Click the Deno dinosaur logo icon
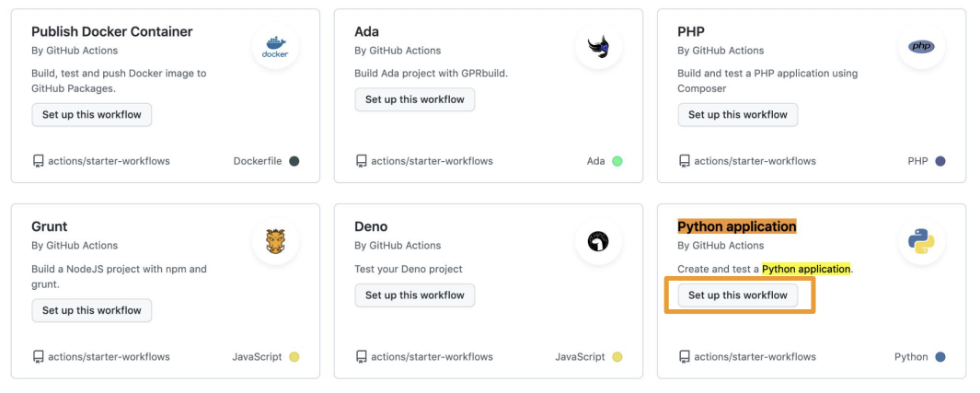Image resolution: width=980 pixels, height=393 pixels. click(x=598, y=241)
